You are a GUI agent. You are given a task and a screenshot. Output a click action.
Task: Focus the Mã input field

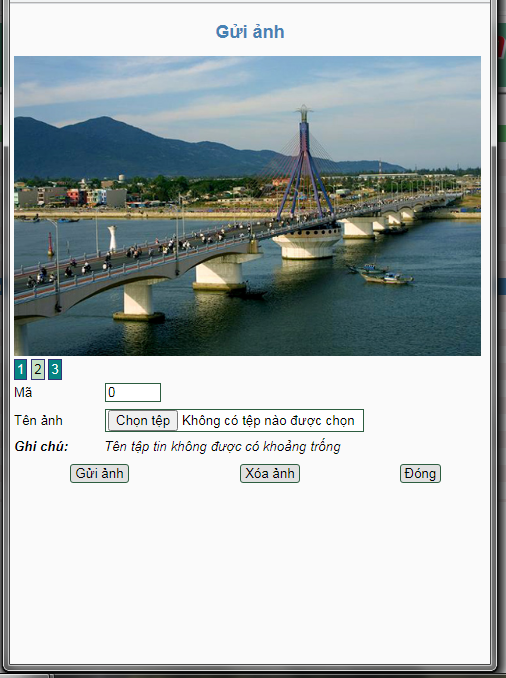tap(133, 392)
